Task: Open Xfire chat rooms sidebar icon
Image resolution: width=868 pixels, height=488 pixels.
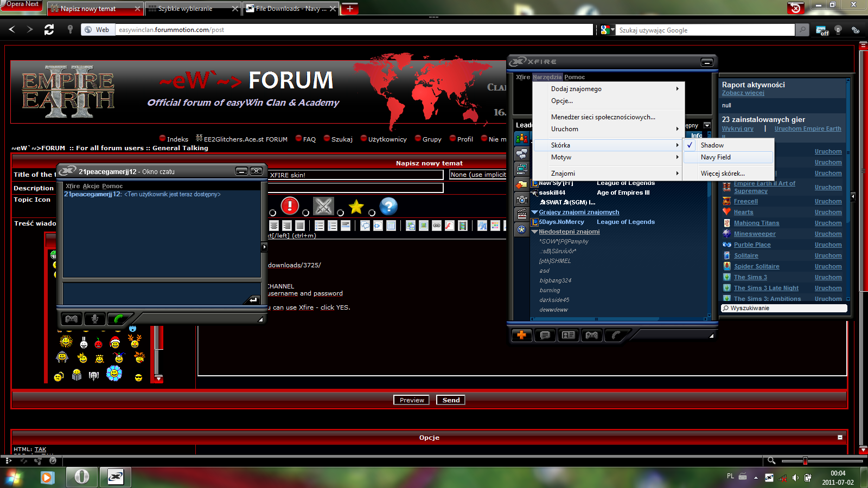Action: pos(522,154)
